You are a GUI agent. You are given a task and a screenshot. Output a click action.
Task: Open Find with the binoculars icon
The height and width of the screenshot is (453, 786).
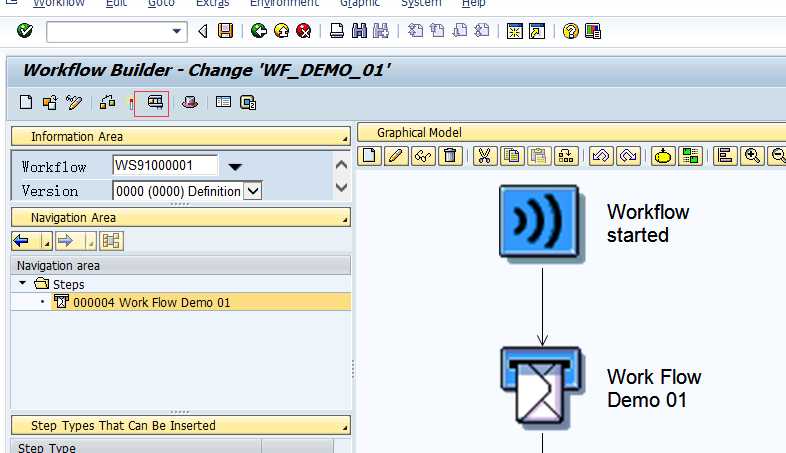click(x=359, y=31)
